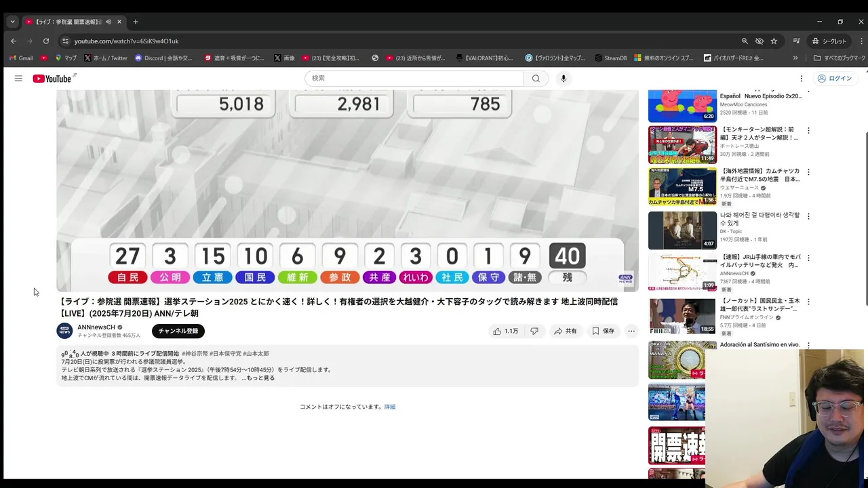Click the 保存 save button

click(603, 331)
